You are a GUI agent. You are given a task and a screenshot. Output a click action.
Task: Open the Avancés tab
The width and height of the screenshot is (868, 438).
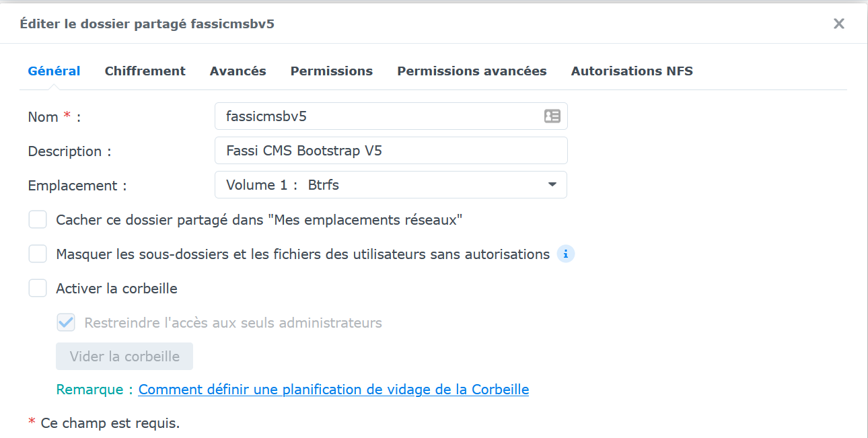(x=238, y=71)
